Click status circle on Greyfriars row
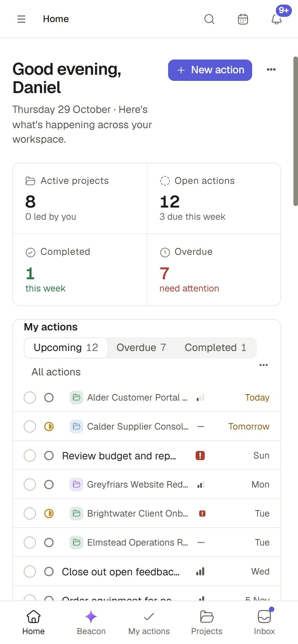The width and height of the screenshot is (298, 644). point(49,485)
